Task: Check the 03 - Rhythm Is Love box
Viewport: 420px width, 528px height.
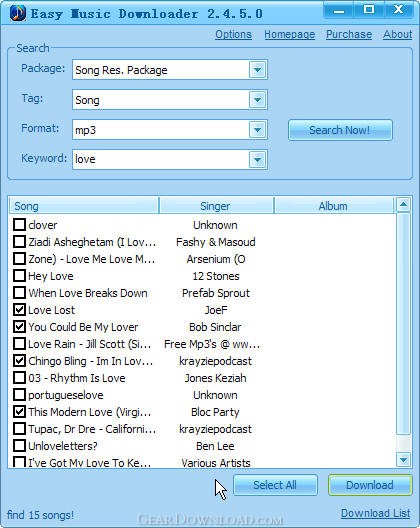Action: click(19, 378)
